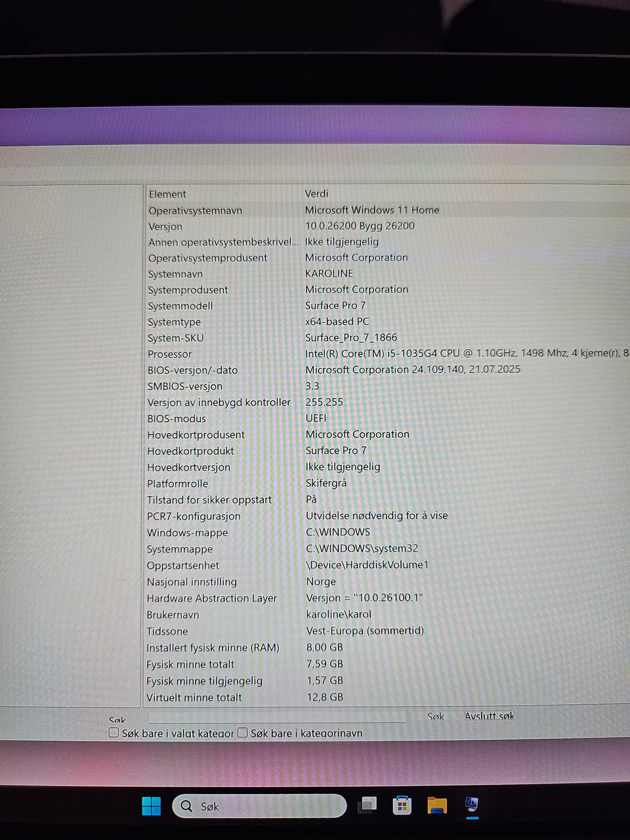Open the Windows Start menu
Viewport: 630px width, 840px height.
point(152,805)
